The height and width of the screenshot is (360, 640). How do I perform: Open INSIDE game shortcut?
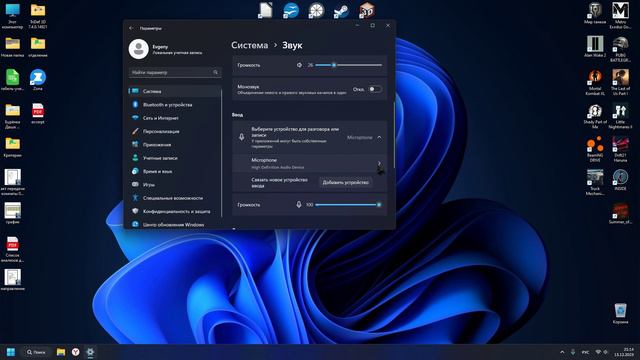620,180
